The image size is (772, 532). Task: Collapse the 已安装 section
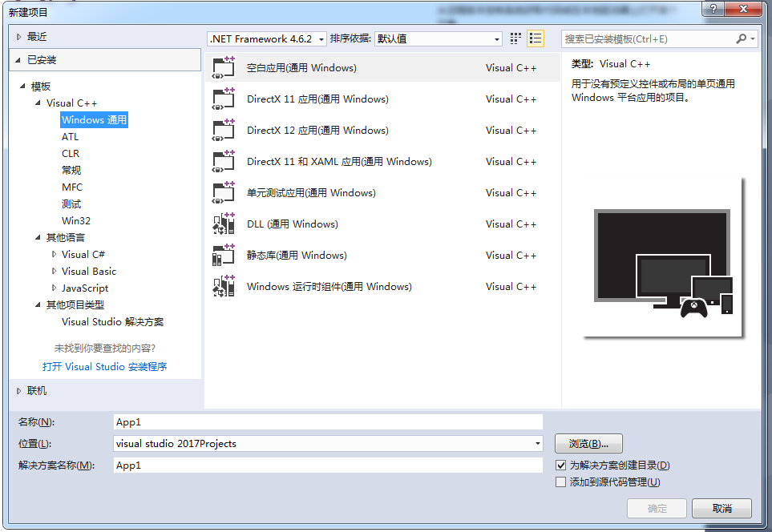tap(18, 60)
